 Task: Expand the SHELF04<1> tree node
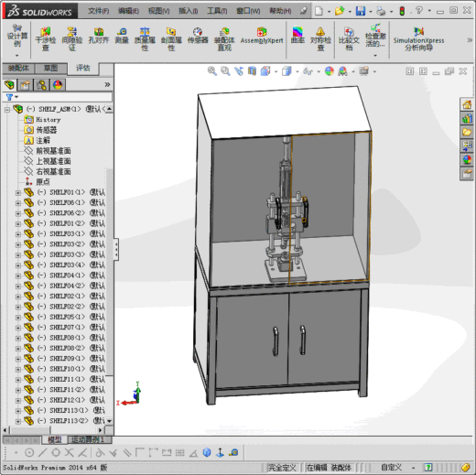coord(18,275)
